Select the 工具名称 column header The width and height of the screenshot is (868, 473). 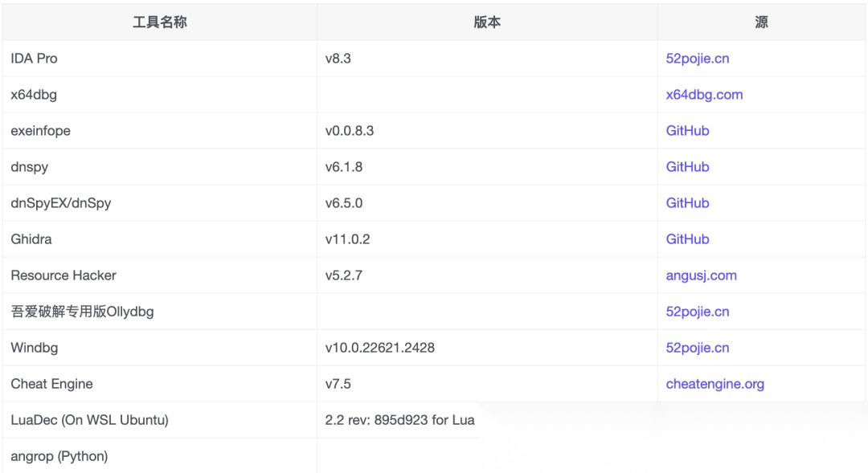(159, 22)
